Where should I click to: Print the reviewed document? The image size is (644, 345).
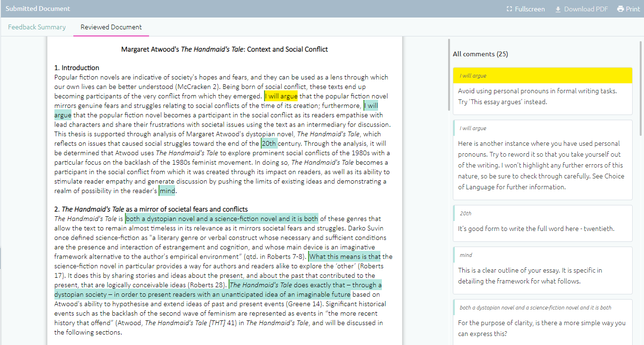628,9
